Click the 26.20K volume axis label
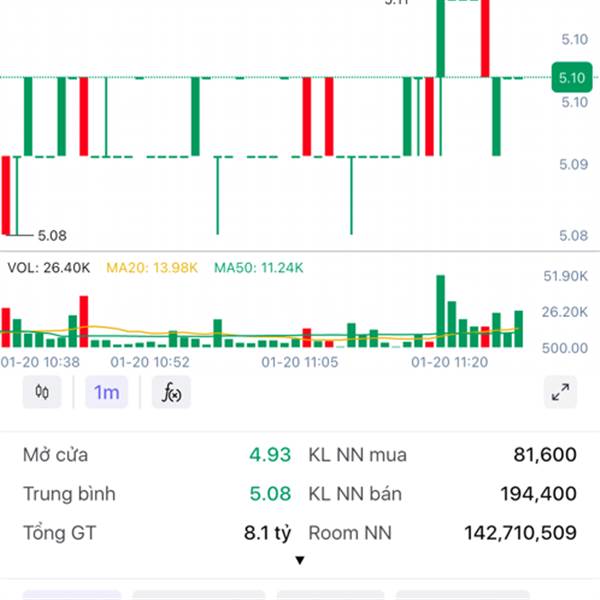 (564, 312)
